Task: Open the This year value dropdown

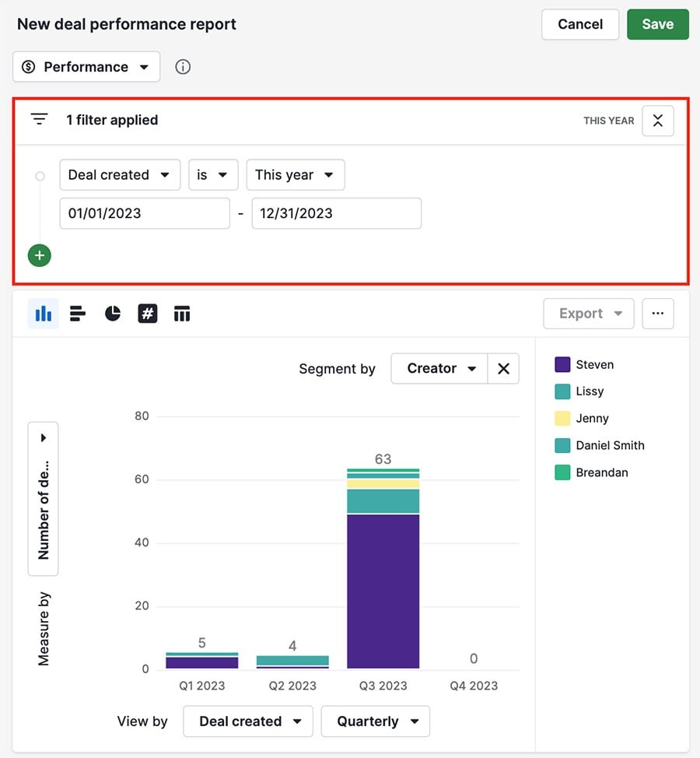Action: tap(295, 174)
